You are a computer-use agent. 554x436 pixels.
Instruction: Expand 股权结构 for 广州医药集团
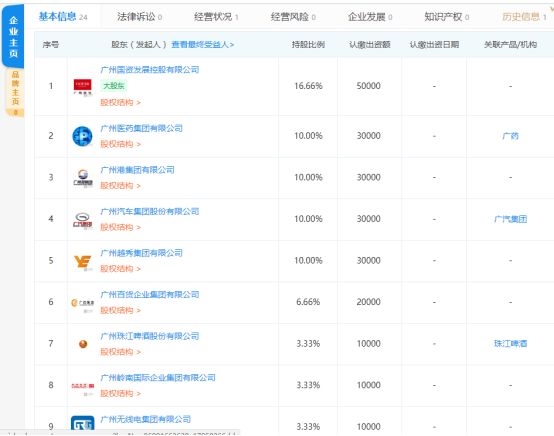click(x=120, y=144)
